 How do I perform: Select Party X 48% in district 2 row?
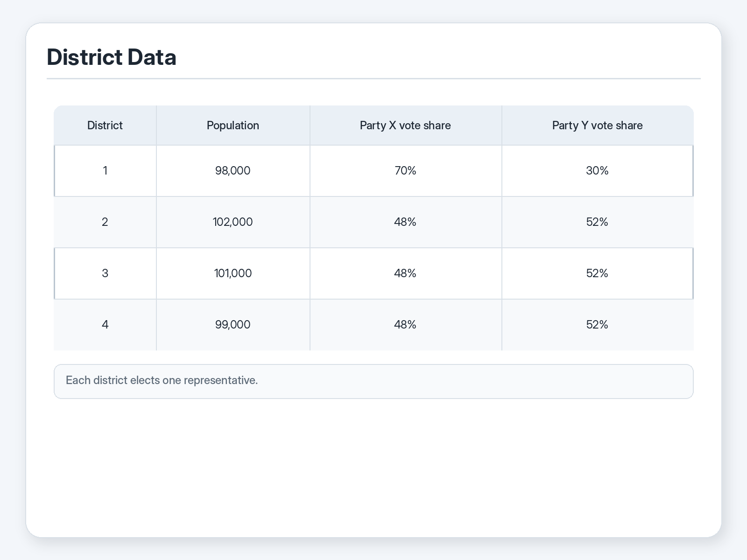(406, 222)
